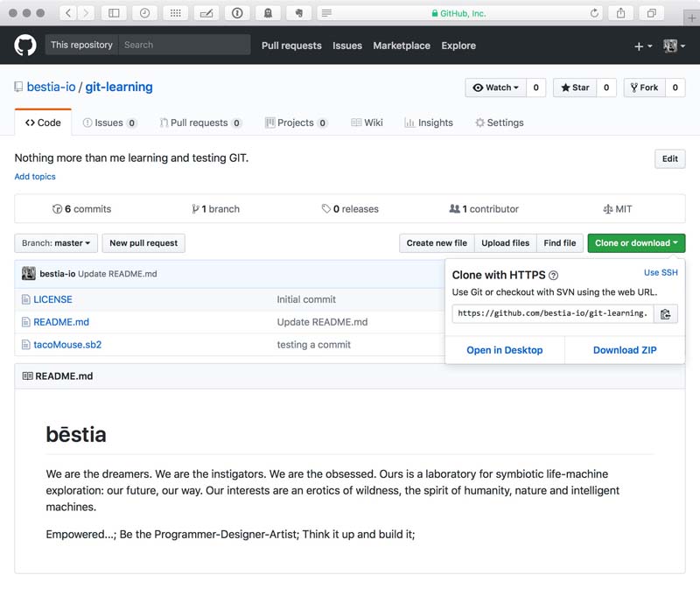Open Pull requests in the top navigation
The image size is (700, 596).
coord(291,46)
